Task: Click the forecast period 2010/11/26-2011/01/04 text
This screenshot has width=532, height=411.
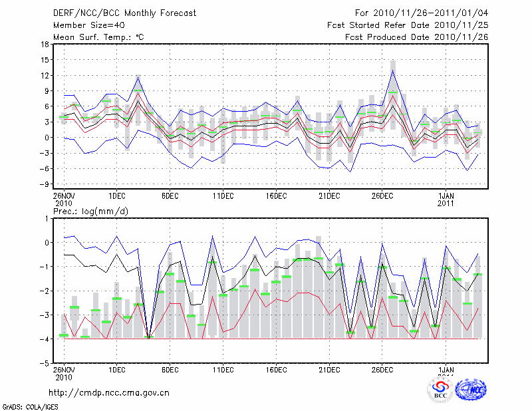Action: (422, 13)
